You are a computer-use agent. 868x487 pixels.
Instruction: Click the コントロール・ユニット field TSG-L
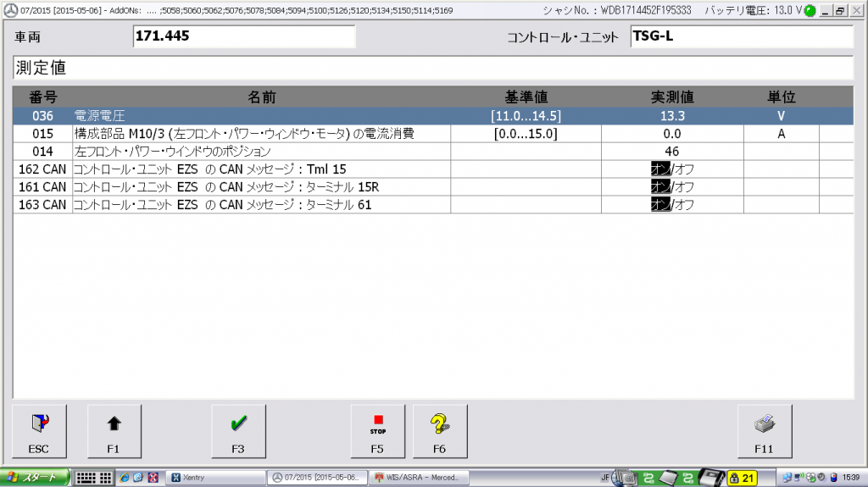click(741, 37)
